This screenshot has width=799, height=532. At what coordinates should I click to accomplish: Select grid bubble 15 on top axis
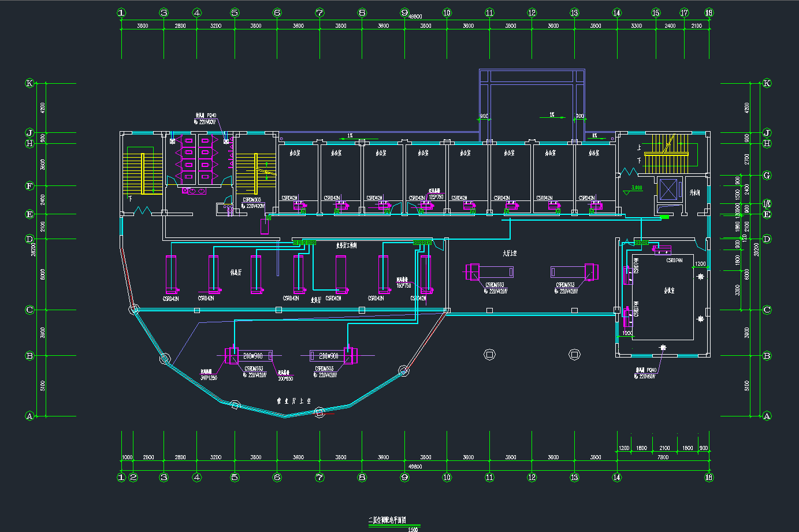656,13
